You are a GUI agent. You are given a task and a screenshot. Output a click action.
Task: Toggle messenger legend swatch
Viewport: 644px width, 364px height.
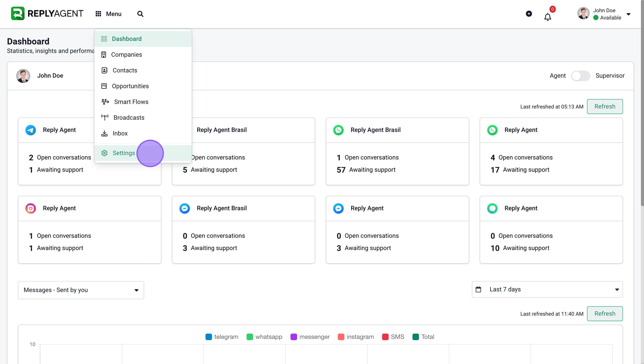[x=294, y=337]
